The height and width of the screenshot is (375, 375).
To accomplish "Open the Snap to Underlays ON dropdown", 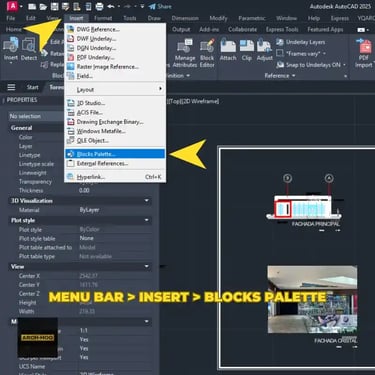I will tap(312, 65).
